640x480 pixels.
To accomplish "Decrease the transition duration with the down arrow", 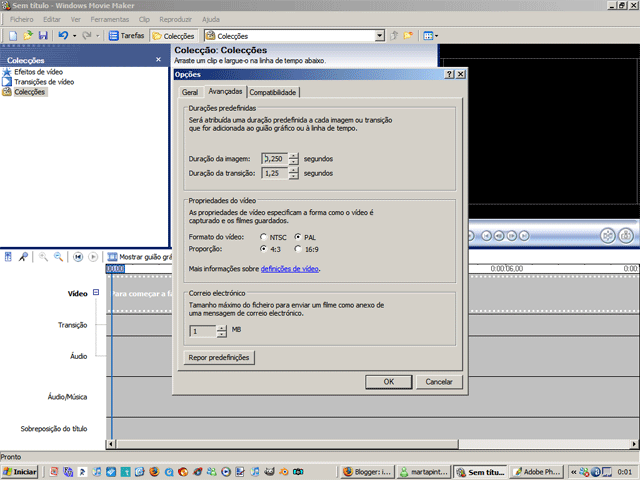I will pyautogui.click(x=293, y=176).
